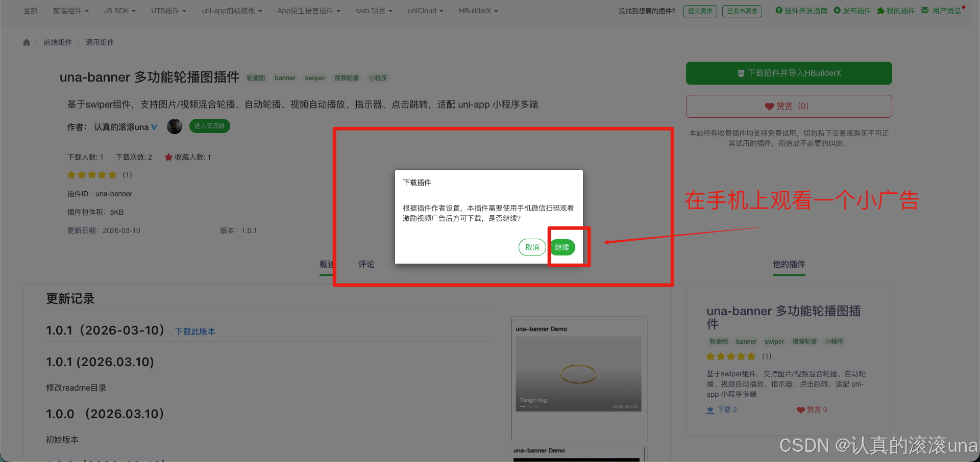Viewport: 980px width, 462px height.
Task: Click the 小程序 tag beside title
Action: (x=378, y=78)
